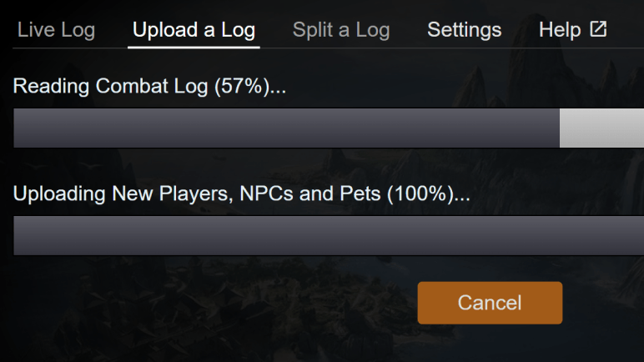
Task: Click the dark background left of Cancel
Action: coord(209,302)
